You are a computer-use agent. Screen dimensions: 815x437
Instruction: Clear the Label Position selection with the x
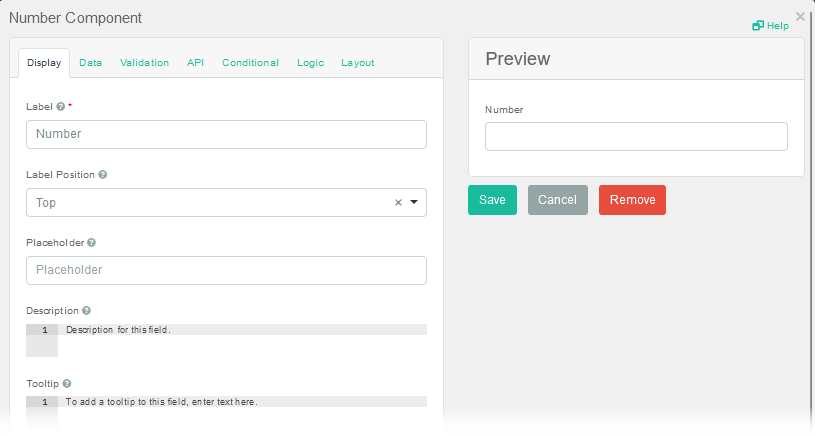point(398,202)
